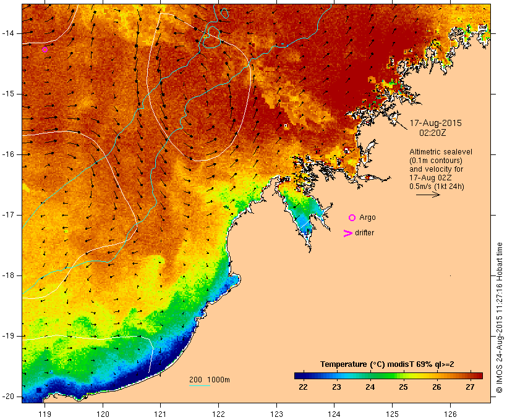Click the 'Temperature (°C) modisT 69% ql>=2' title
Viewport: 507px width, 420px height.
pyautogui.click(x=387, y=364)
